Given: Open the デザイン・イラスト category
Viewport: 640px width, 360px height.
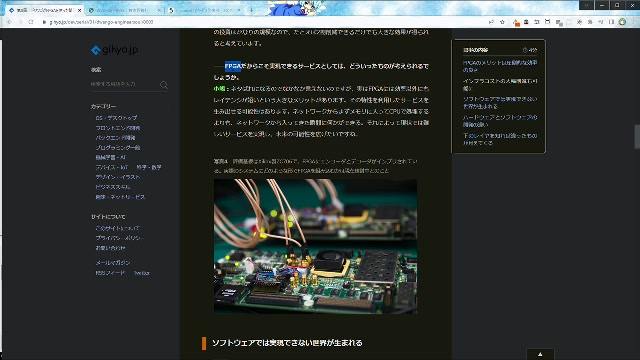Looking at the screenshot, I should click(x=118, y=177).
